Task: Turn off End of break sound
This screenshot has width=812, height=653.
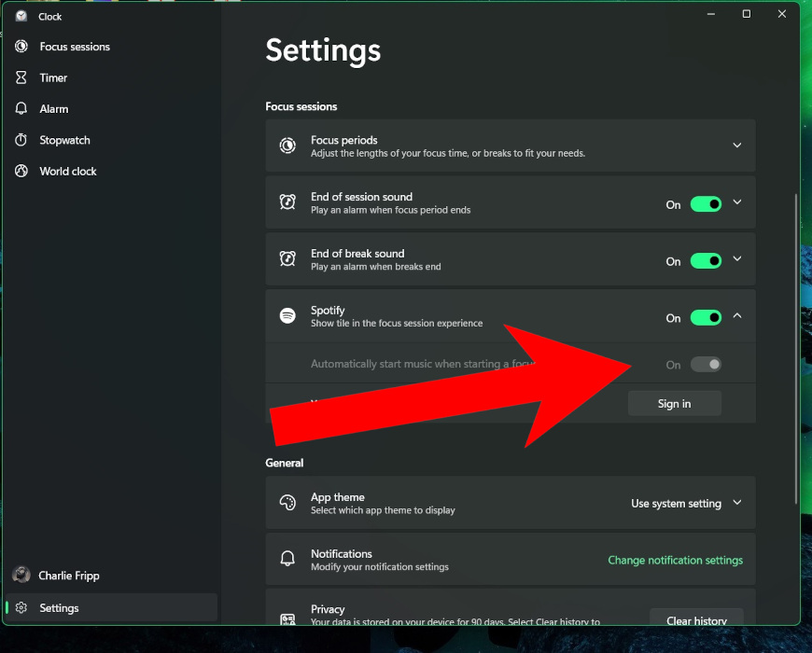Action: [707, 260]
